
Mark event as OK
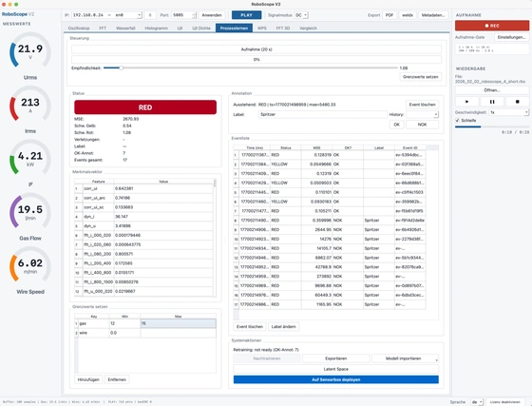click(x=397, y=125)
